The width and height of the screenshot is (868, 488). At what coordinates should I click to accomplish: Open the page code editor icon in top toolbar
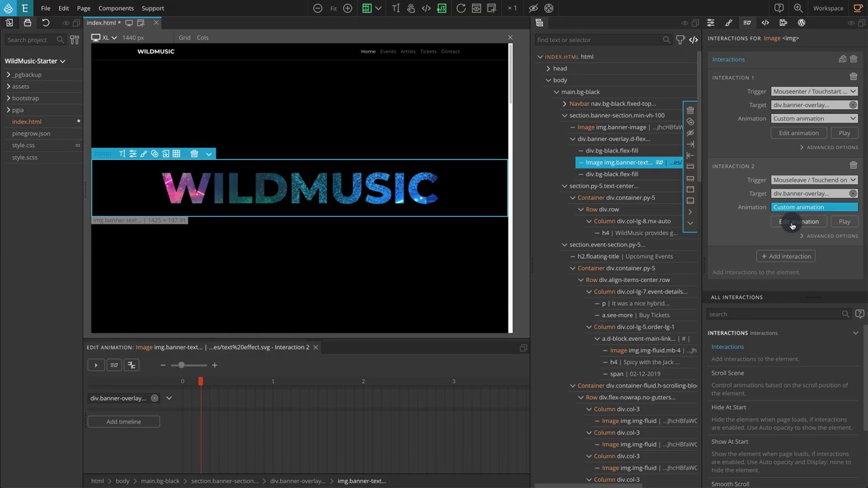click(x=426, y=8)
